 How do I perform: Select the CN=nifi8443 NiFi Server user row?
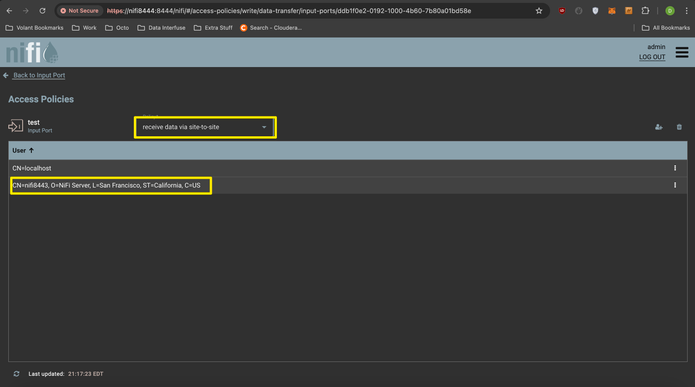point(348,185)
